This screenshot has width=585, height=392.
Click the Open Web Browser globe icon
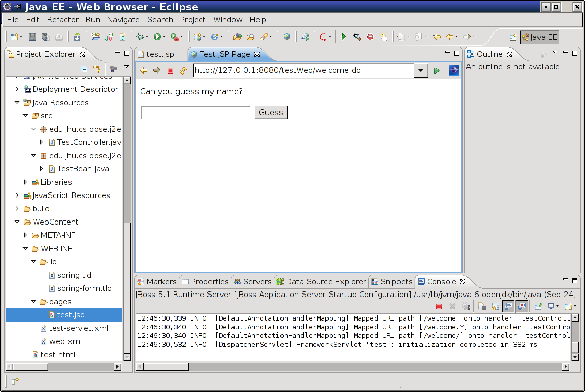pyautogui.click(x=287, y=37)
